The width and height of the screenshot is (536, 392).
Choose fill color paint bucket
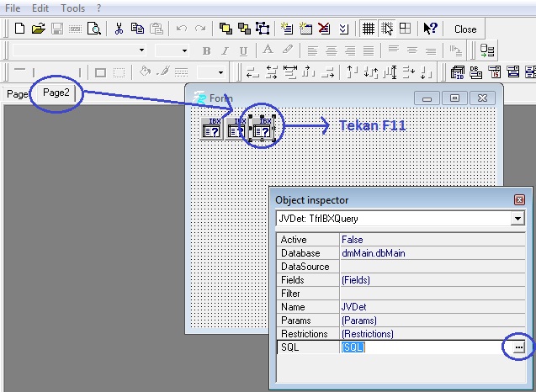(145, 72)
